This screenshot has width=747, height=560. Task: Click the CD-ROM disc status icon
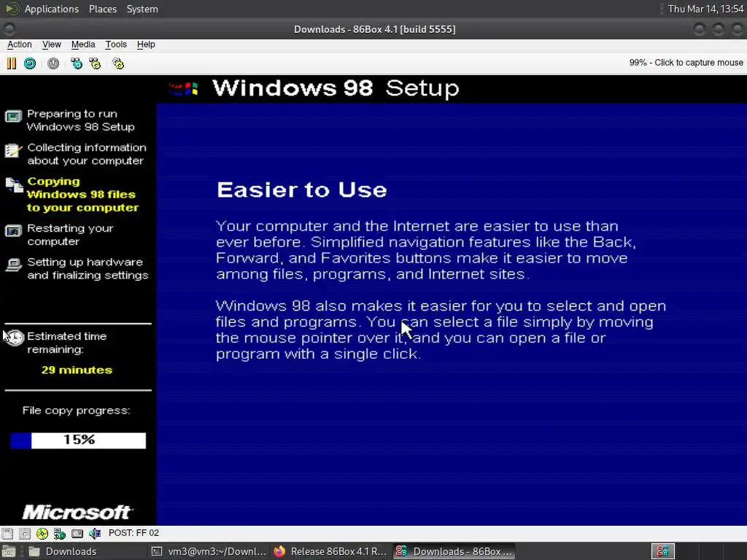point(42,533)
